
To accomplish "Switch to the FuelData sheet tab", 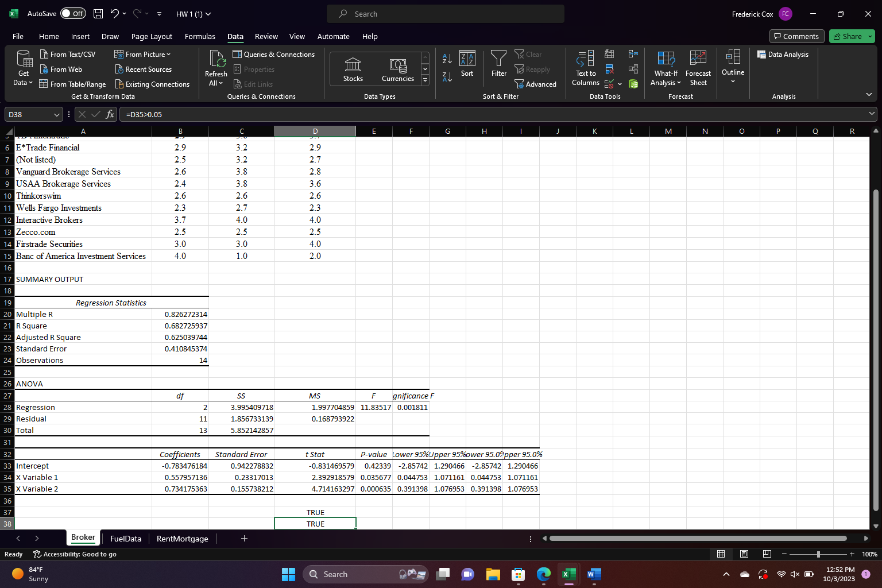I will pos(125,539).
